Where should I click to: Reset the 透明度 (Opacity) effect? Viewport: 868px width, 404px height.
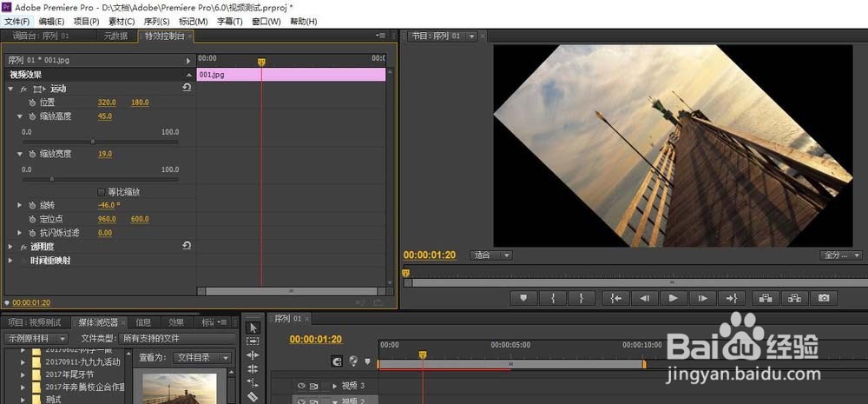(x=187, y=246)
